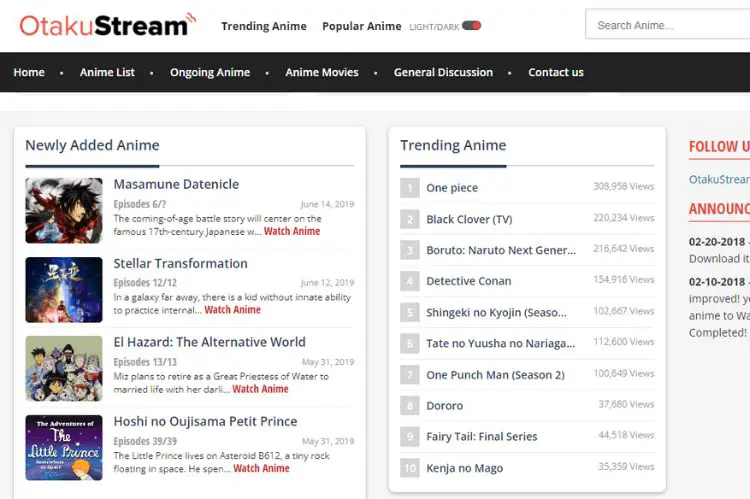Open the OtakuStream link in the sidebar
This screenshot has height=499, width=750.
tap(719, 179)
